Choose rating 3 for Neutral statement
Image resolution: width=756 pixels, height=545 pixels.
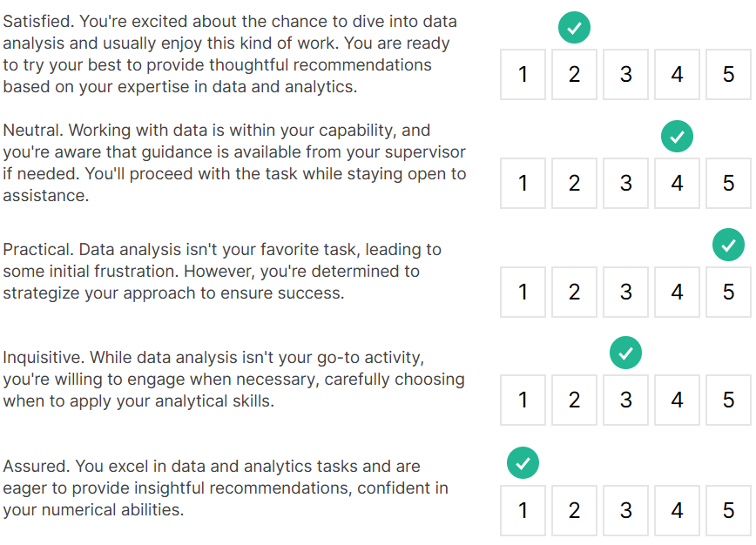click(625, 184)
